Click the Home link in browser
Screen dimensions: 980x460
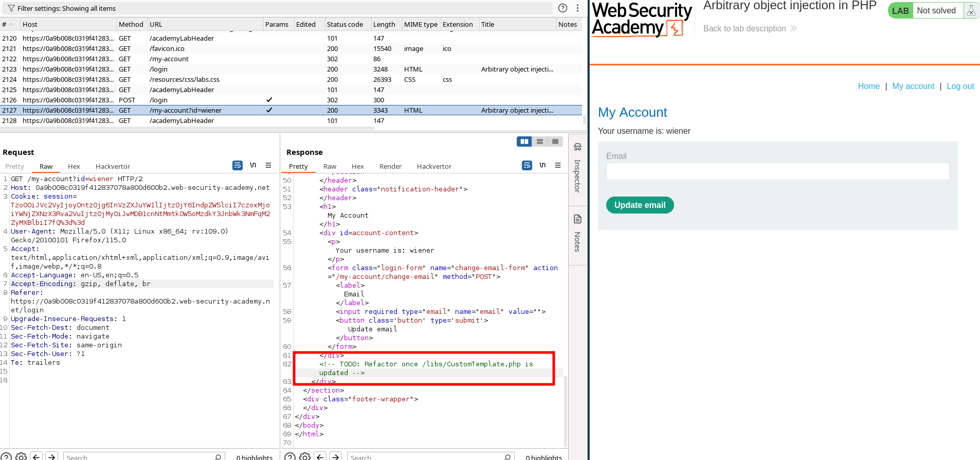pyautogui.click(x=868, y=86)
